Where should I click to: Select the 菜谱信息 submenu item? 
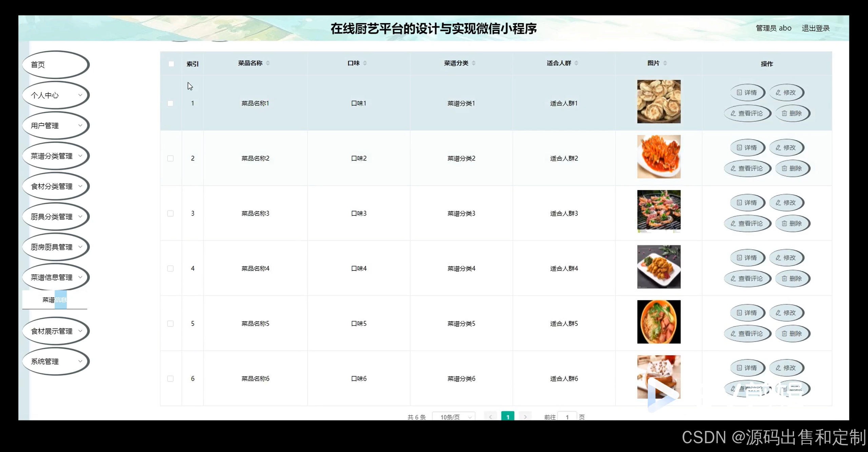[x=54, y=300]
